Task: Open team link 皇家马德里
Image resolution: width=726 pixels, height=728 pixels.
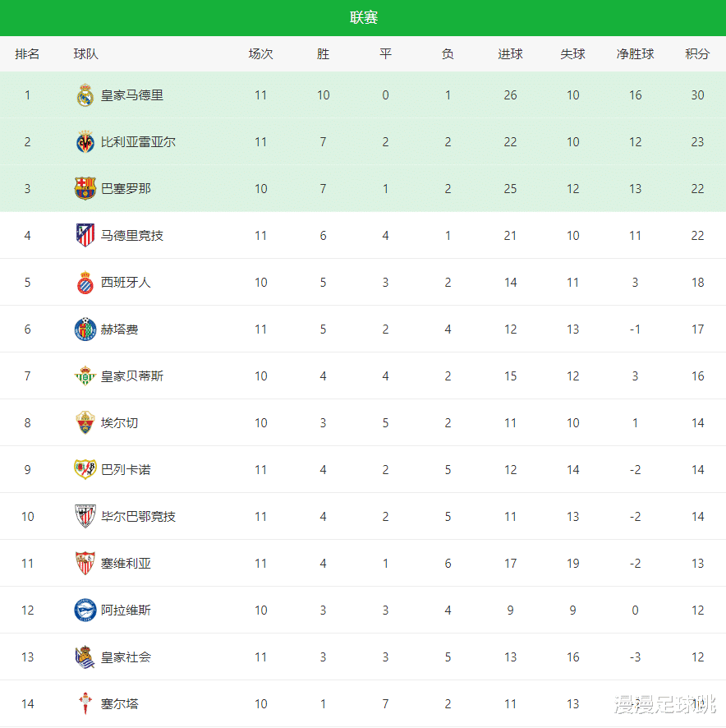Action: coord(132,95)
